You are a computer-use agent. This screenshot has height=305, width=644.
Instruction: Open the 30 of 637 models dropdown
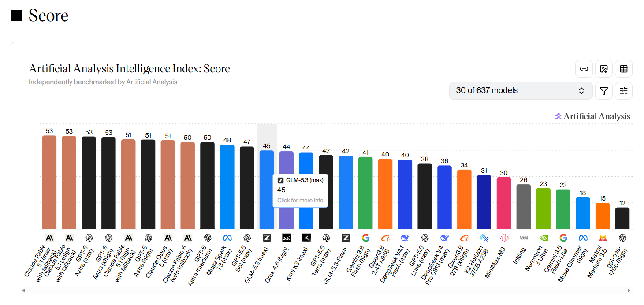521,91
